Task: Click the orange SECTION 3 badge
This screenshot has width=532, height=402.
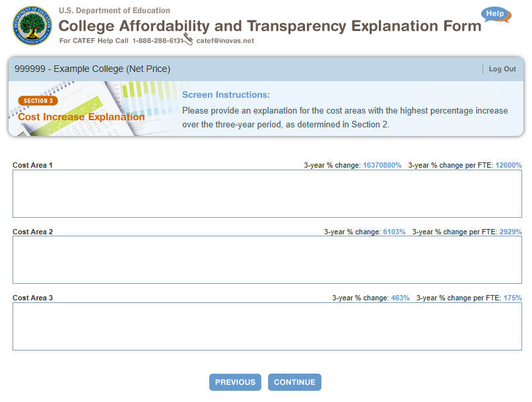Action: tap(38, 101)
